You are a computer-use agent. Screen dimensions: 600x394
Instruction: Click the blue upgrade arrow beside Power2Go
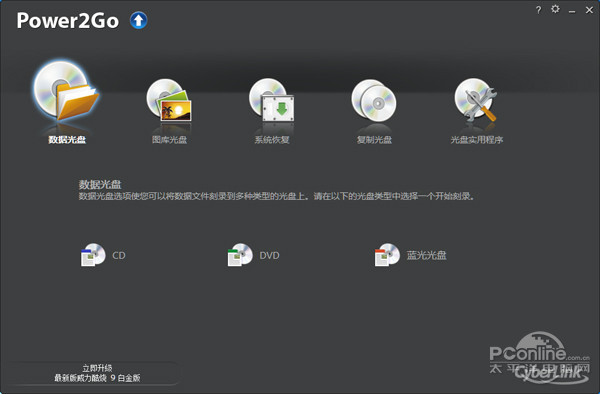pos(139,20)
